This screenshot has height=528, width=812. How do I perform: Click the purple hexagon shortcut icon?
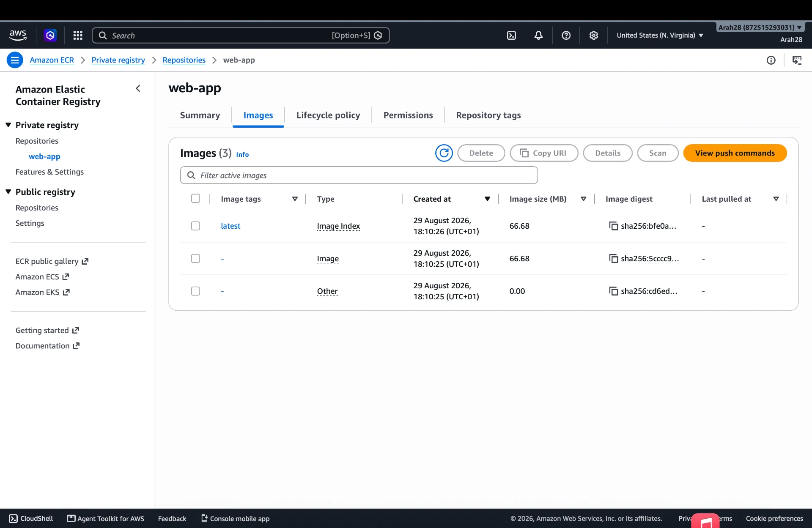[50, 36]
